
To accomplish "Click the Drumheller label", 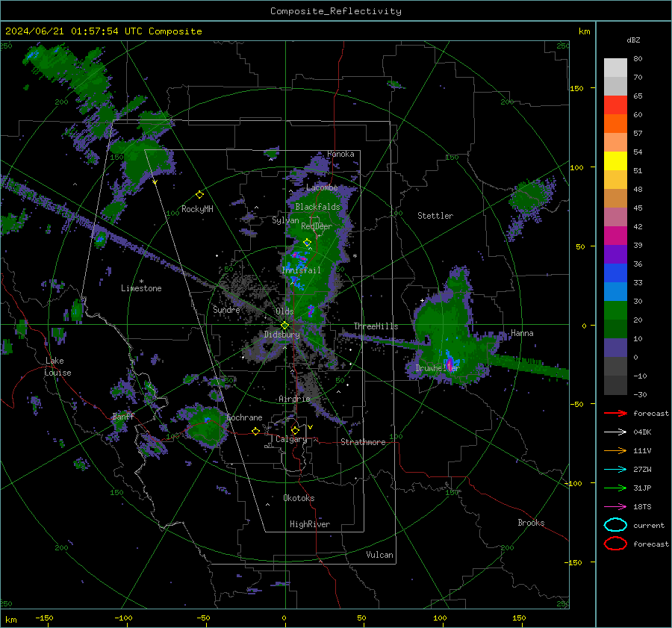I will 437,368.
